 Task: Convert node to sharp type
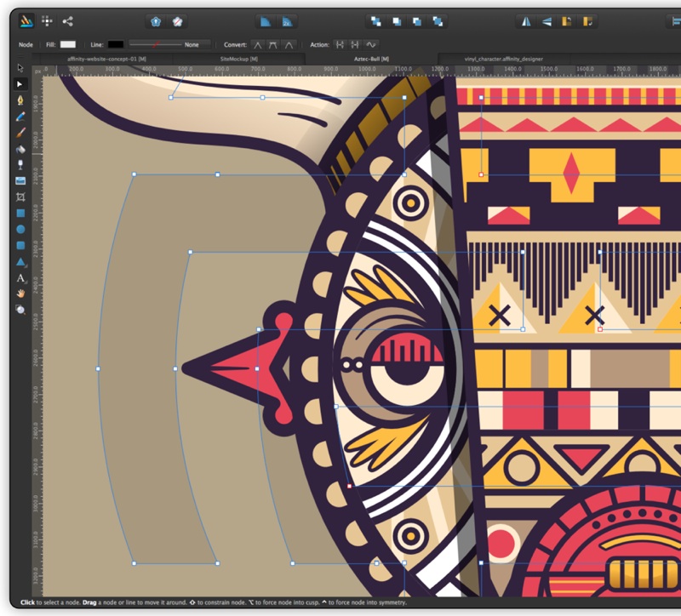pyautogui.click(x=258, y=44)
